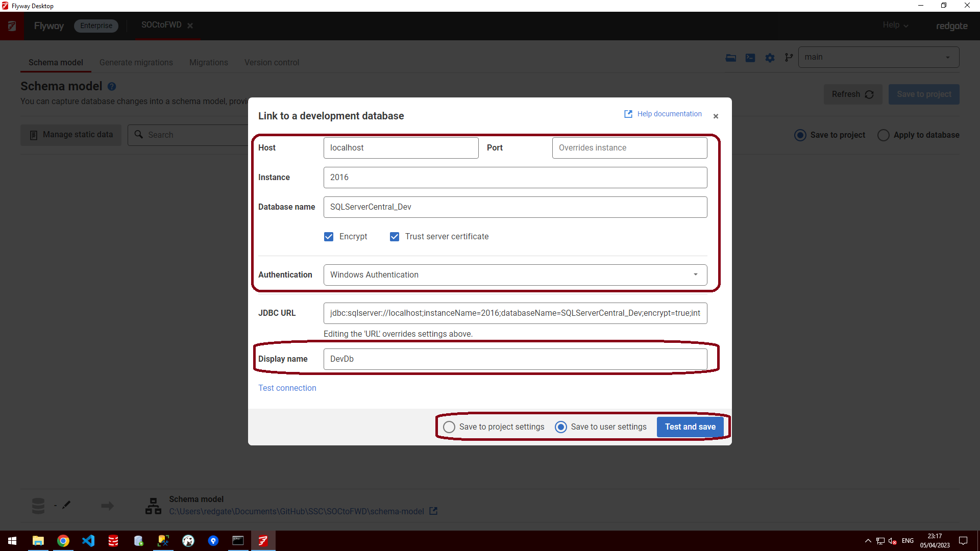Open schema-model folder external link icon
Image resolution: width=980 pixels, height=551 pixels.
click(x=433, y=511)
